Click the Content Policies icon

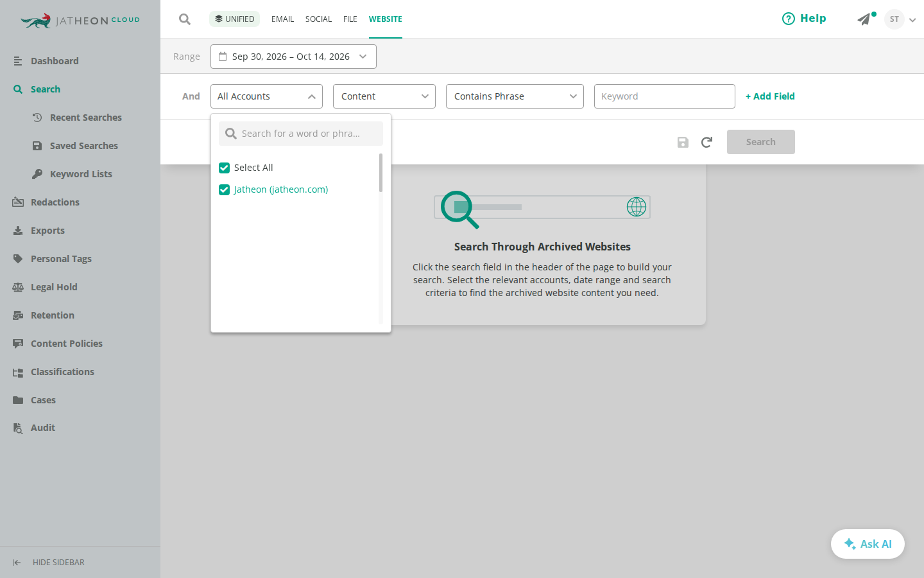(x=18, y=344)
